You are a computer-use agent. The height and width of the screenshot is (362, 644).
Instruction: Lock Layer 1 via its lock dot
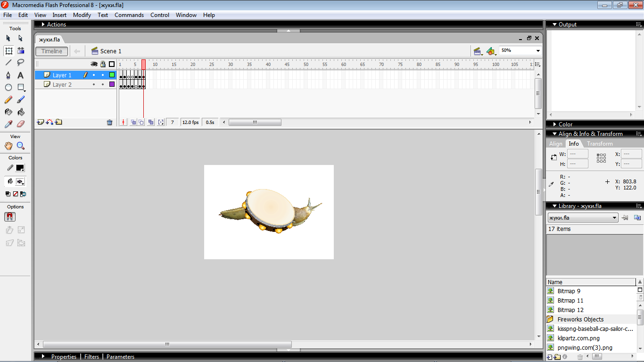click(103, 75)
